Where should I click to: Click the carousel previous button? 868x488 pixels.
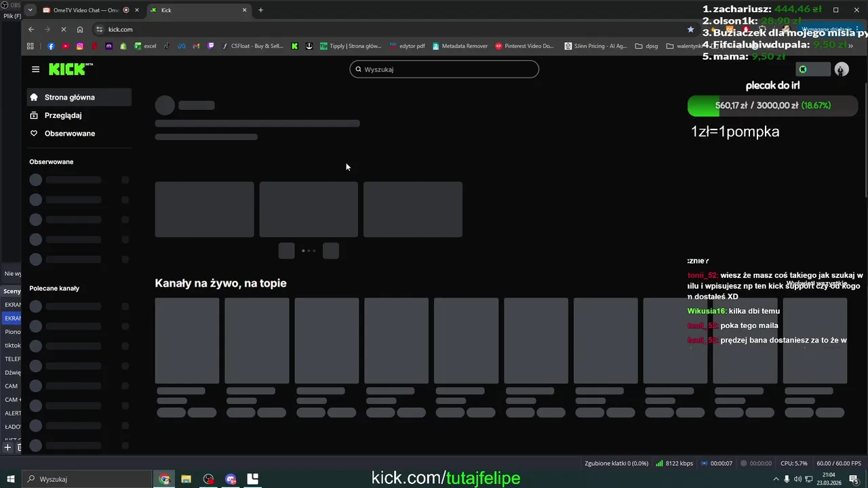click(286, 251)
